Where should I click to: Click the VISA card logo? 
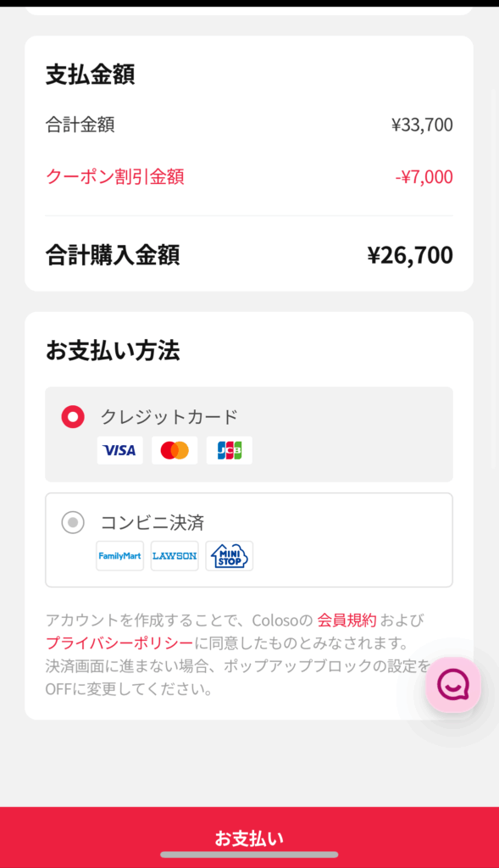pyautogui.click(x=120, y=450)
